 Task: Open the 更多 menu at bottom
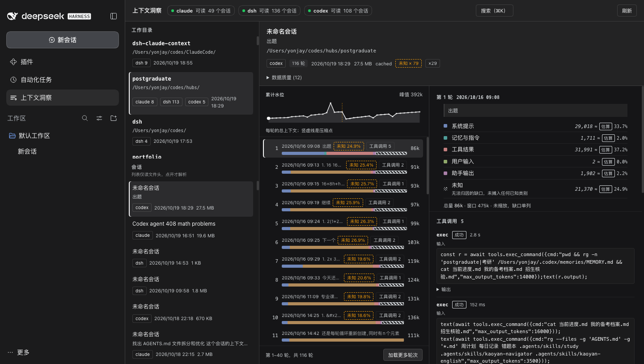(x=19, y=352)
